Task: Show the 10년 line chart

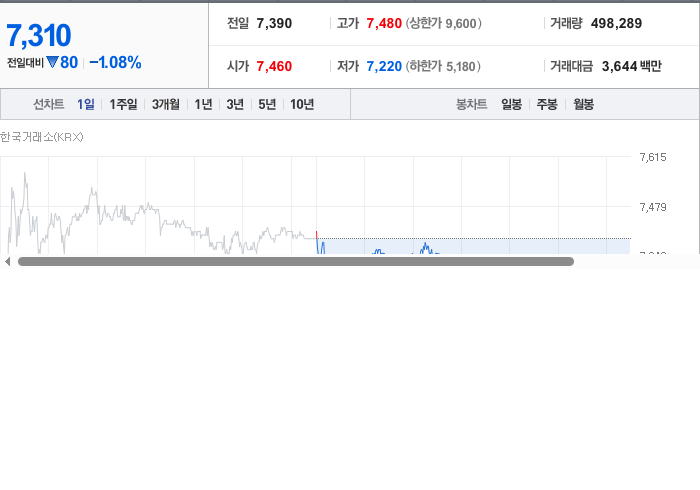Action: tap(302, 104)
